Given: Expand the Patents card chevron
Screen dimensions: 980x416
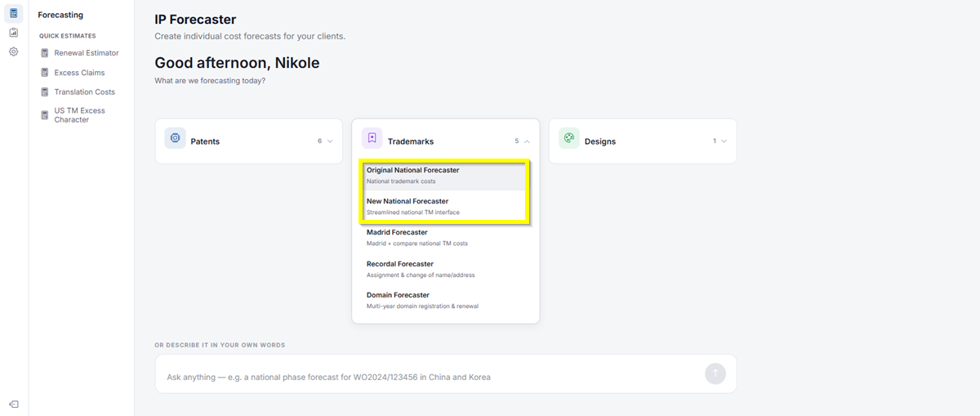Looking at the screenshot, I should coord(330,141).
